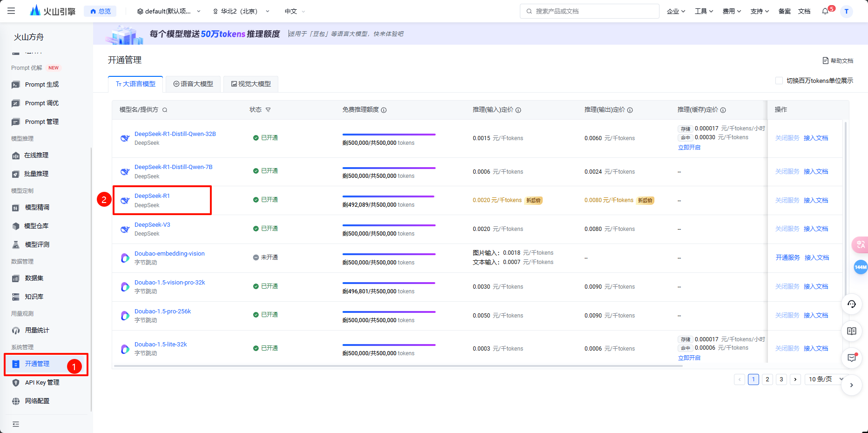The width and height of the screenshot is (868, 433).
Task: Click the 用量统计 sidebar icon
Action: pyautogui.click(x=16, y=331)
